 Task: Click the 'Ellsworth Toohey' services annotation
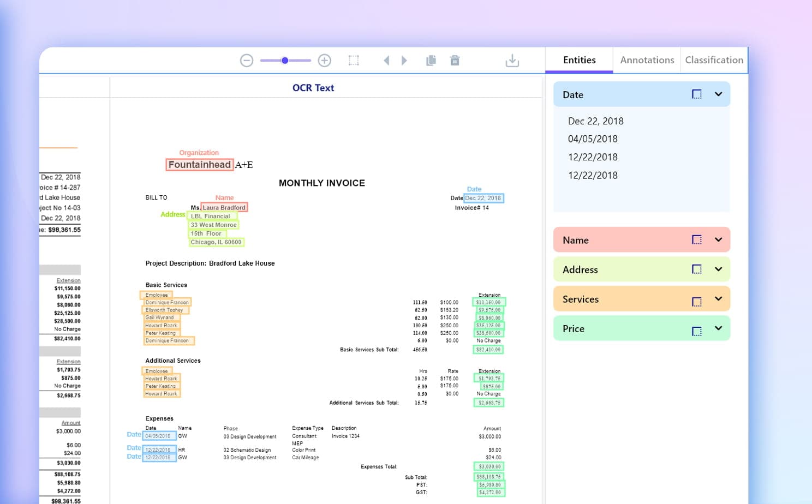[x=165, y=310]
